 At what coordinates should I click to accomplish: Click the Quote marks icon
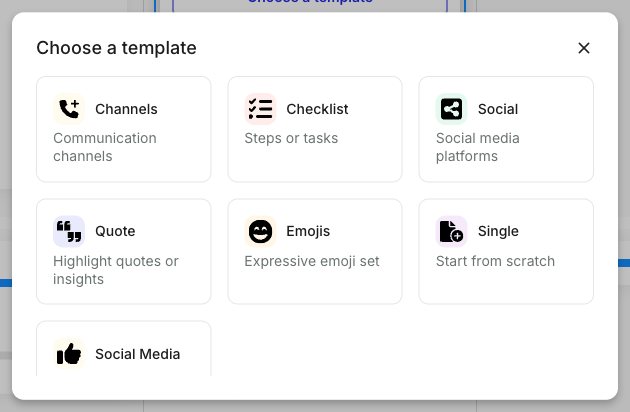click(69, 231)
